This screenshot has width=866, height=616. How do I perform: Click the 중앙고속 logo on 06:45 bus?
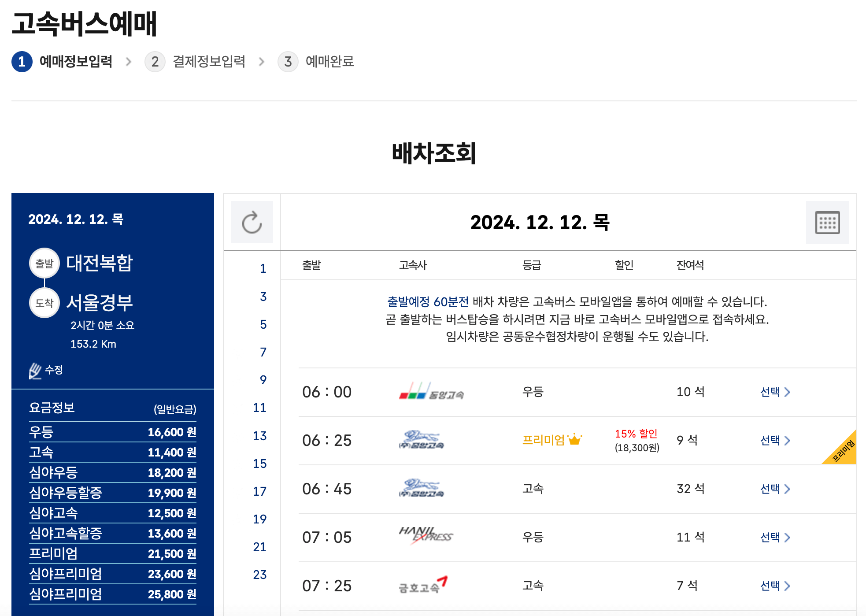click(421, 488)
